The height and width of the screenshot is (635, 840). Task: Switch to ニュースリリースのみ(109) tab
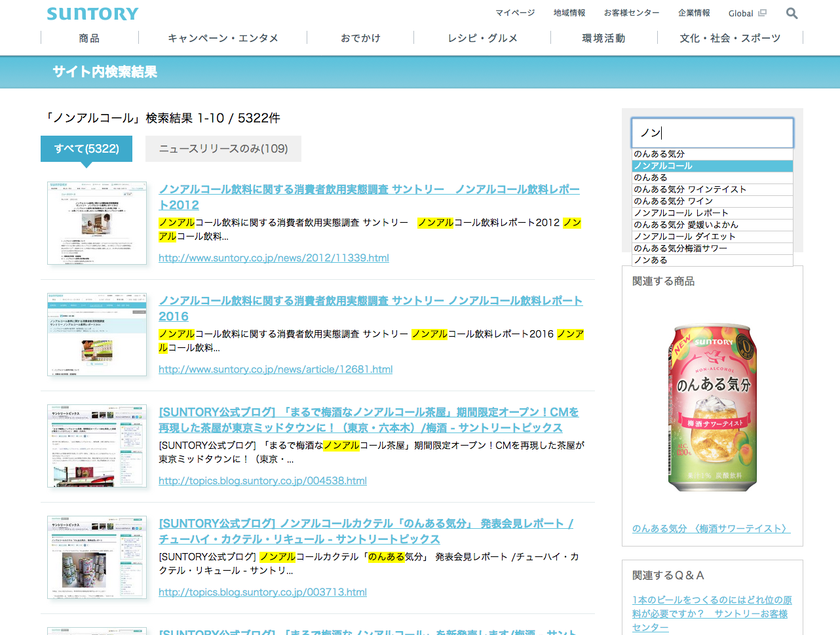223,149
